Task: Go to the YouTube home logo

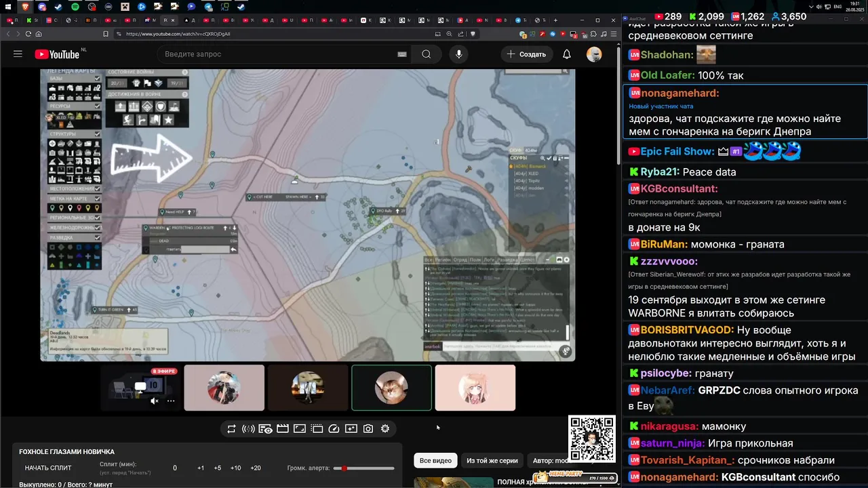Action: [57, 54]
